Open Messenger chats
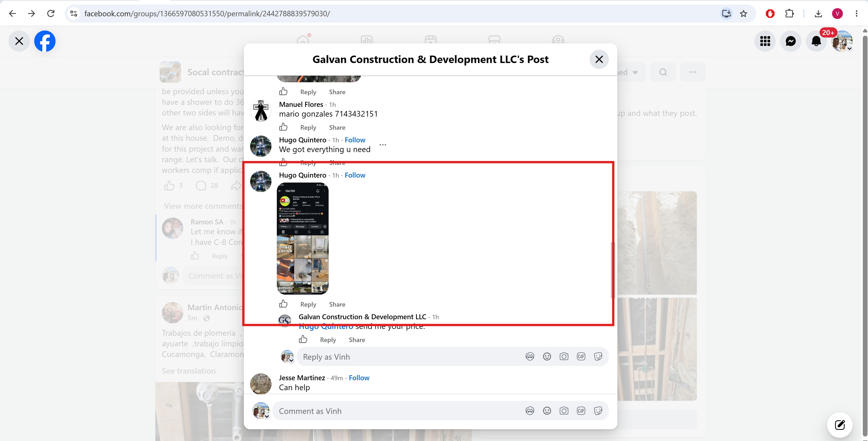 pos(790,41)
